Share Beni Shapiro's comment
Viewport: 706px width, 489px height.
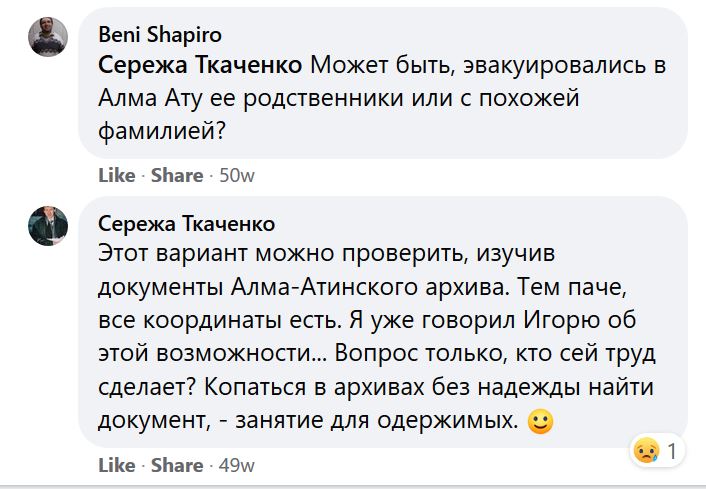click(177, 175)
